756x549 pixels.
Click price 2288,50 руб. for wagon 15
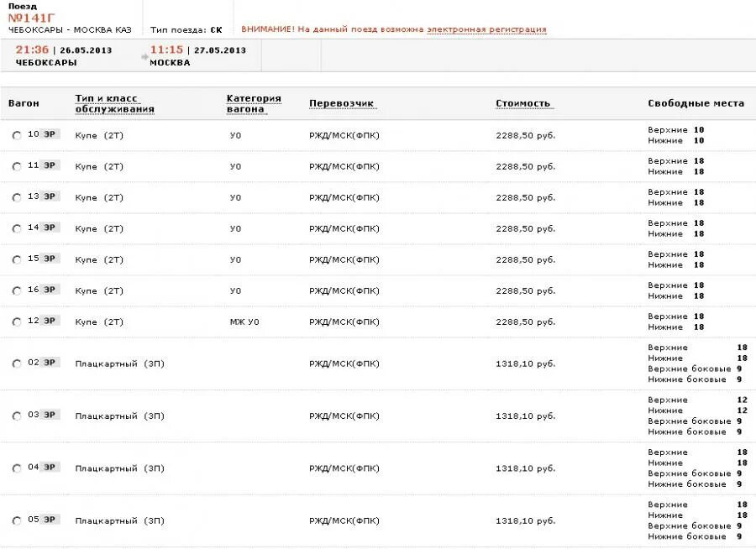point(526,259)
